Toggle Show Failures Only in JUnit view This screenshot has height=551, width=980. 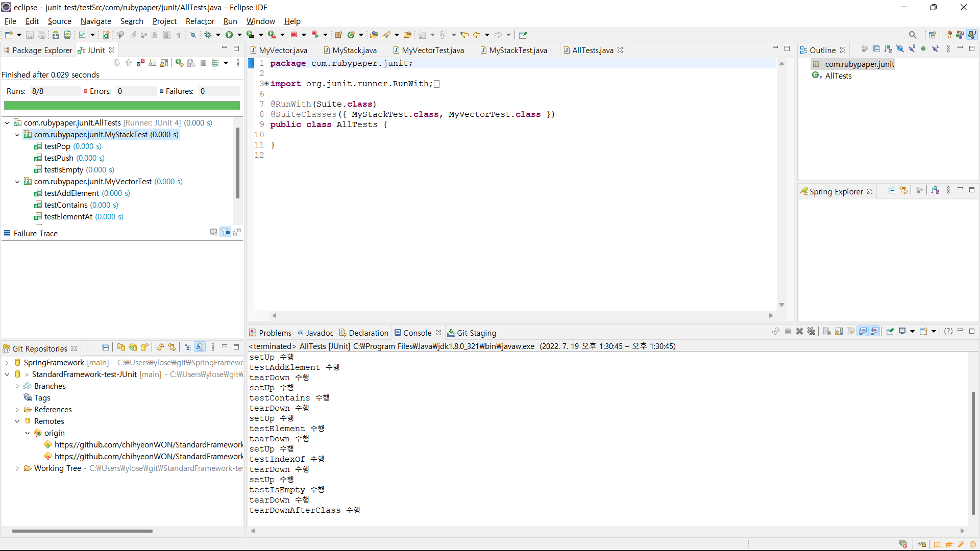(x=140, y=63)
